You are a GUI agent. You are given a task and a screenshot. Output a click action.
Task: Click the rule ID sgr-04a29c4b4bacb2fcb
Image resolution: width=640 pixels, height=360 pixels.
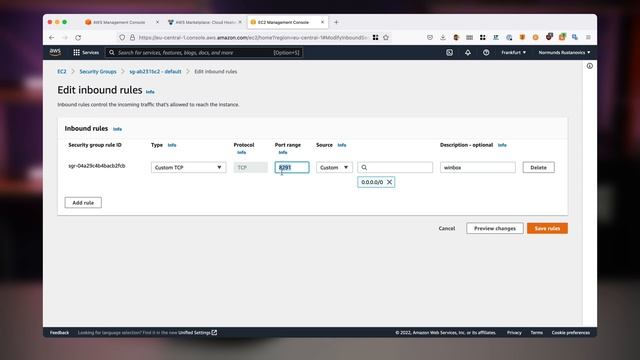click(97, 166)
